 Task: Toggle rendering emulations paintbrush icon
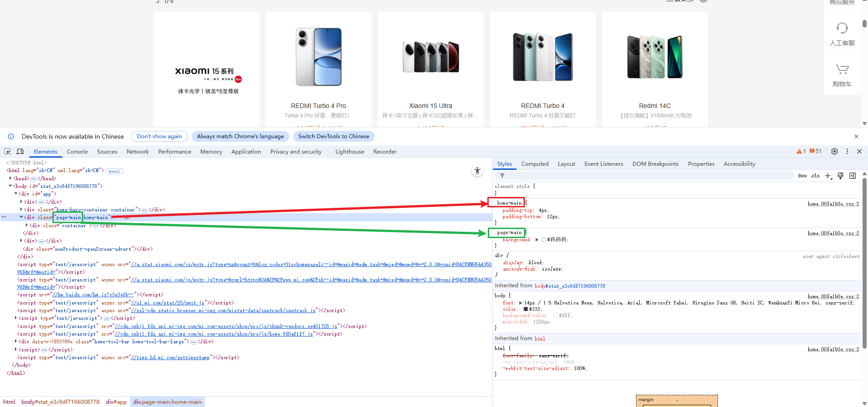(x=840, y=176)
